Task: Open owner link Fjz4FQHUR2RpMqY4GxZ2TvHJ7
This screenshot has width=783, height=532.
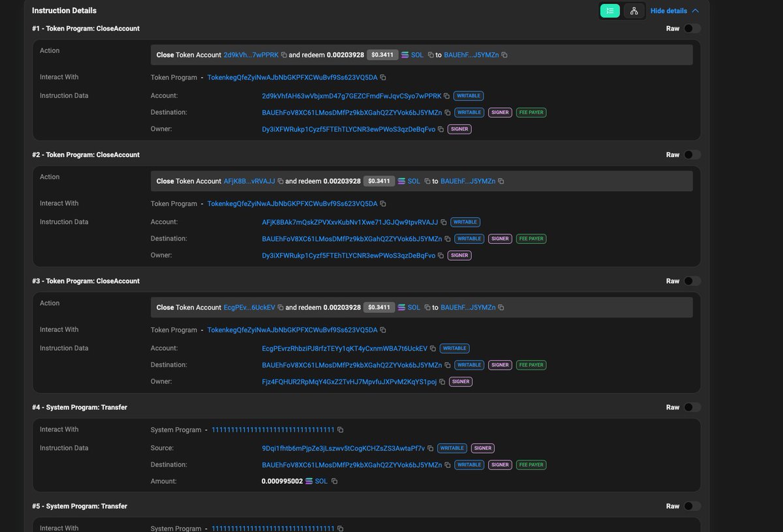Action: [x=349, y=382]
